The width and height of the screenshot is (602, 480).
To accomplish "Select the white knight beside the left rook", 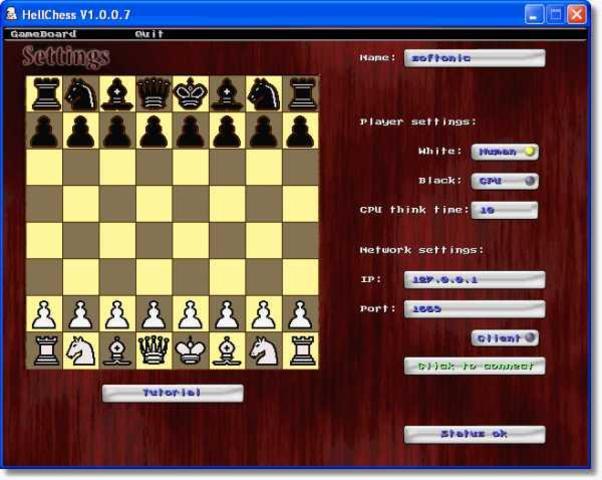I will click(x=81, y=350).
